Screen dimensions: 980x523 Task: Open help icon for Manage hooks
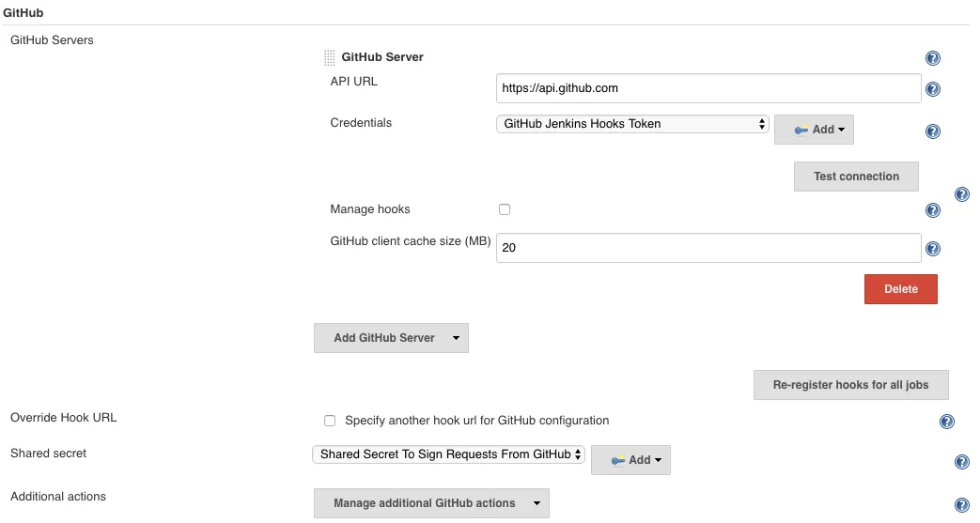click(932, 210)
